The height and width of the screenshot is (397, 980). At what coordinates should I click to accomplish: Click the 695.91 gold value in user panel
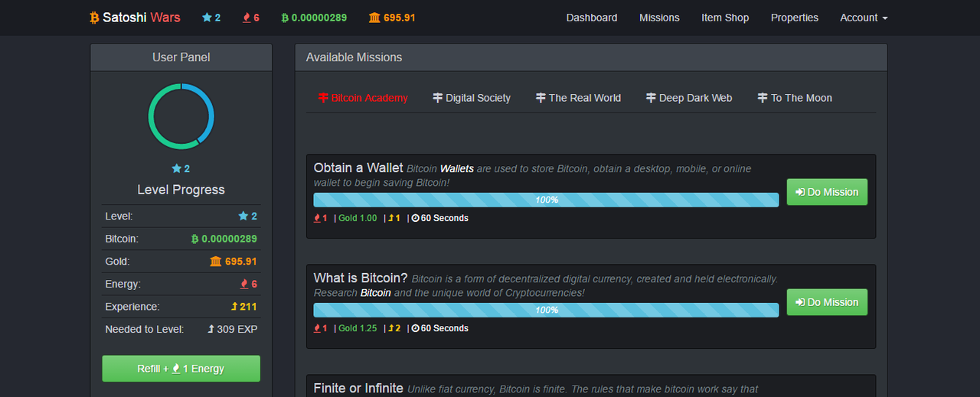241,262
